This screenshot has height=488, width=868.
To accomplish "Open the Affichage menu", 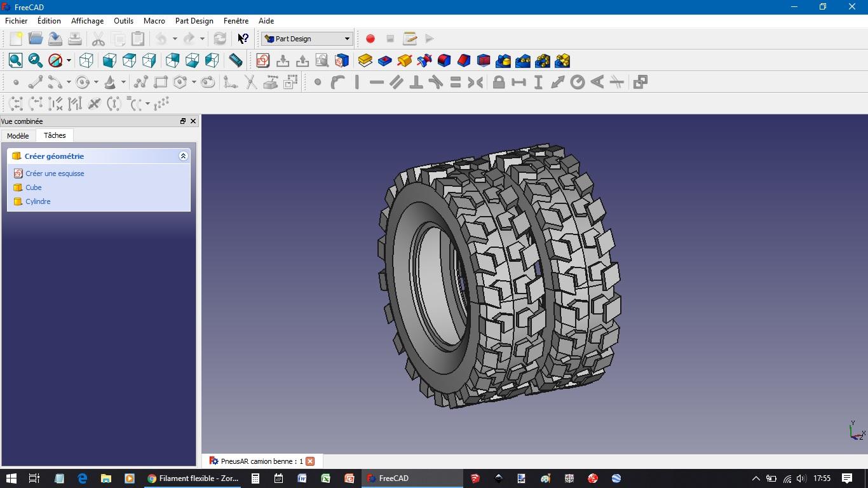I will (87, 21).
